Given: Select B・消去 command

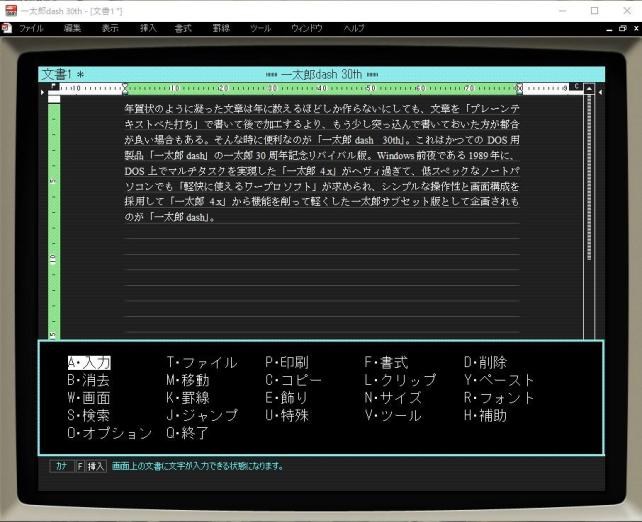Looking at the screenshot, I should 89,380.
